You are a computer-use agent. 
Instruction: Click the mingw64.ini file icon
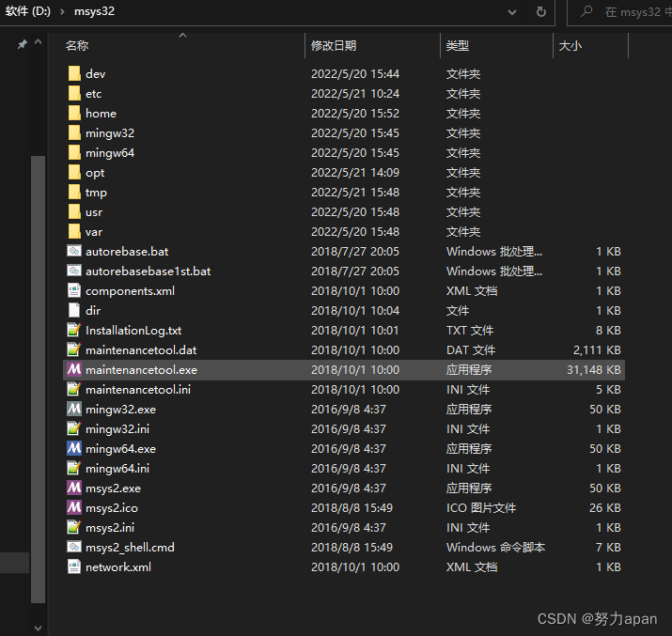(x=74, y=468)
